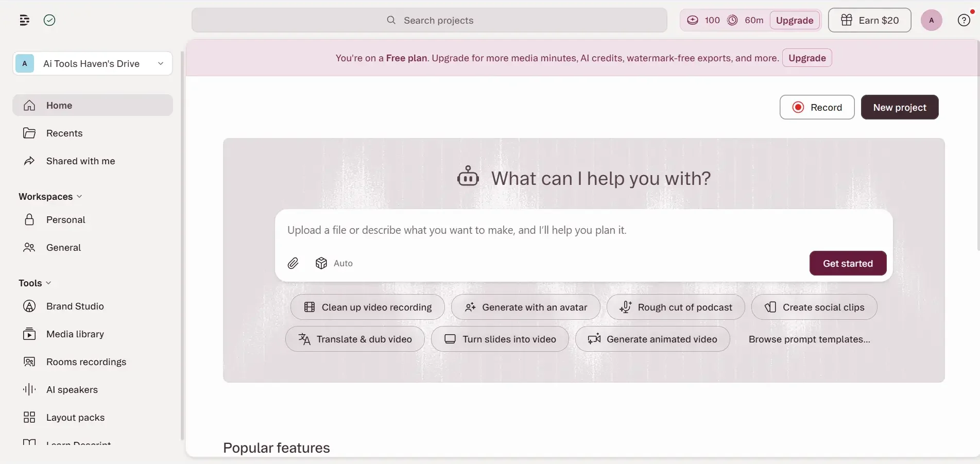The width and height of the screenshot is (980, 464).
Task: Collapse the Workspaces section
Action: click(50, 196)
